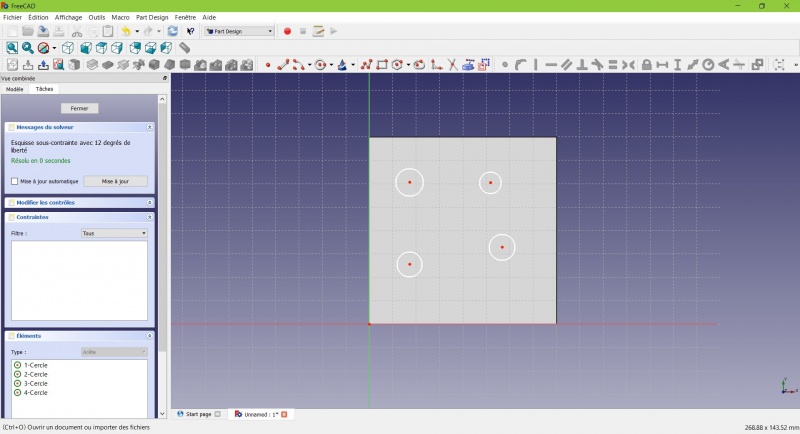Viewport: 800px width, 434px height.
Task: Click the red sketch point tool
Action: (x=268, y=65)
